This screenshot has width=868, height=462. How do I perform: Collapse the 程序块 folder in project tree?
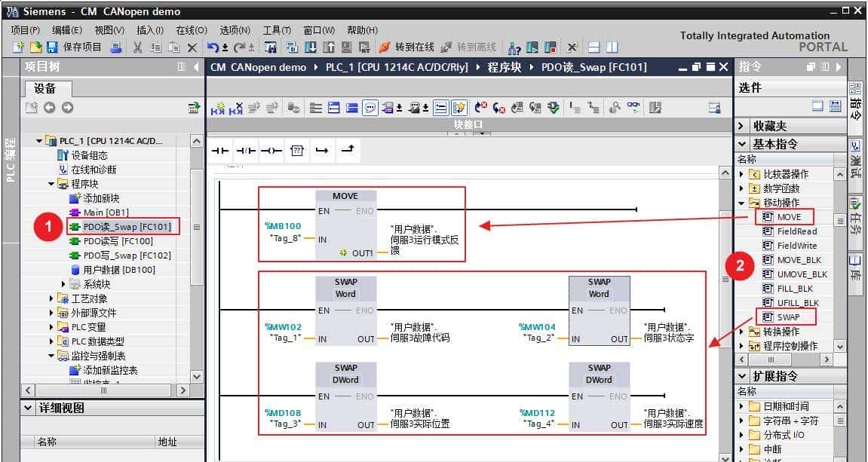click(52, 184)
